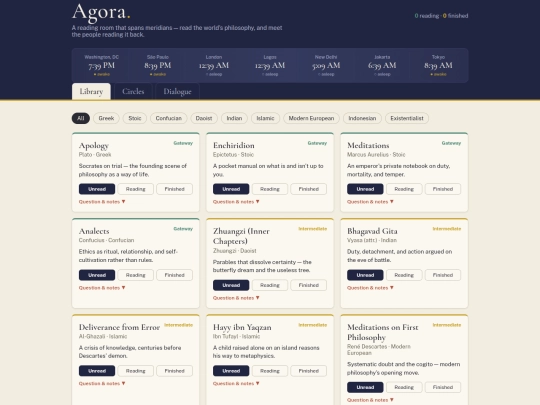Screen dimensions: 540x405
Task: Mark Zhuangzi as Finished
Action: [x=309, y=285]
